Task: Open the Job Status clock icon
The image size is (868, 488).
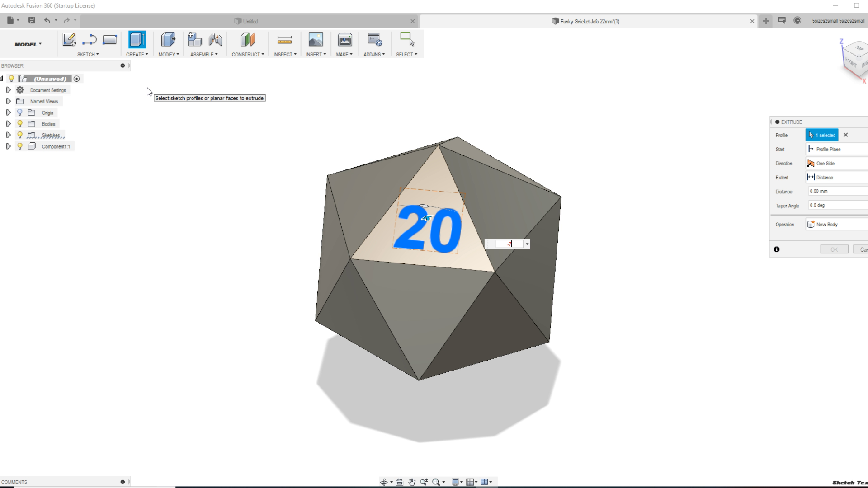Action: pos(797,20)
